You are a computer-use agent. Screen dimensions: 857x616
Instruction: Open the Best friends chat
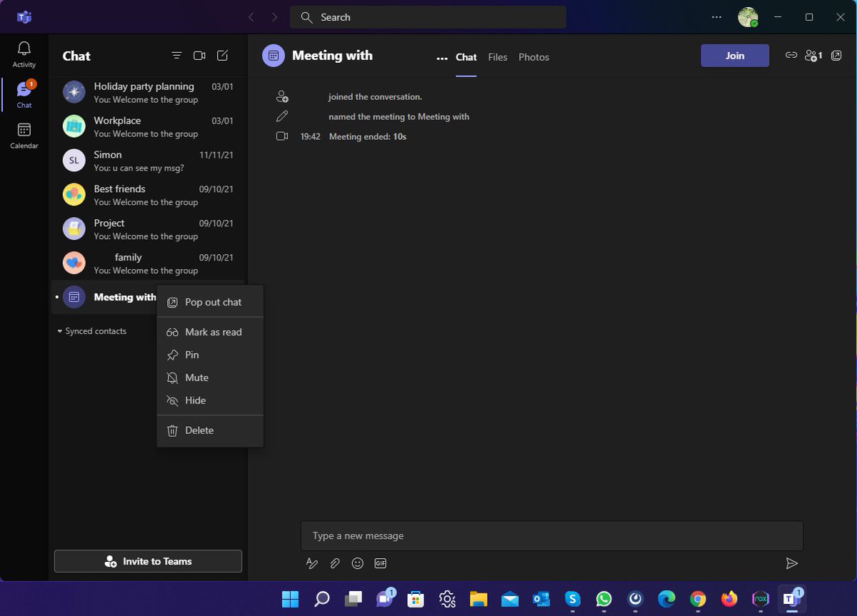click(x=148, y=195)
